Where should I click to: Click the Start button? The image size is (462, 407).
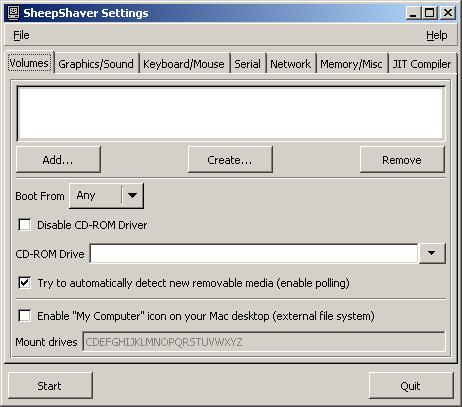click(x=50, y=386)
